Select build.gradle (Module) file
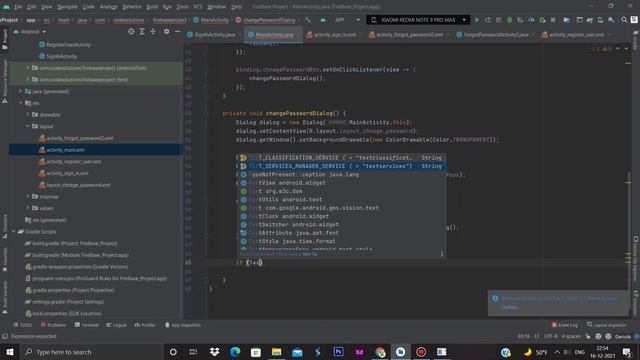The width and height of the screenshot is (640, 360). coord(80,255)
